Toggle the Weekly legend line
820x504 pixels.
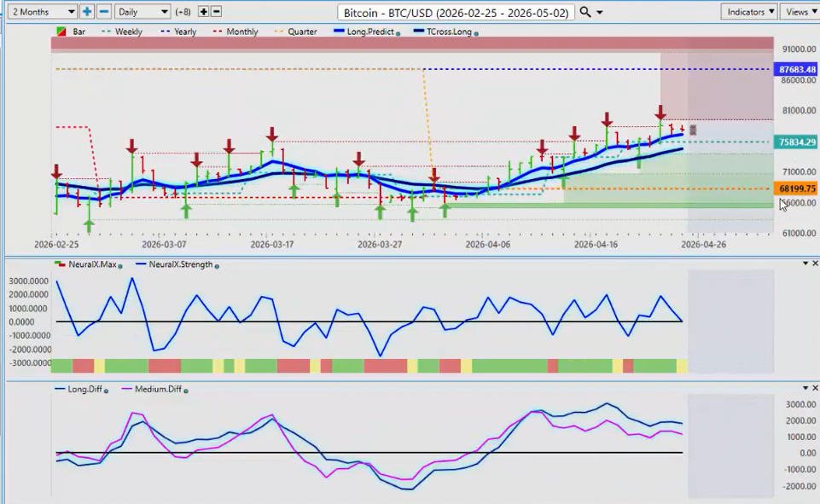pyautogui.click(x=124, y=32)
